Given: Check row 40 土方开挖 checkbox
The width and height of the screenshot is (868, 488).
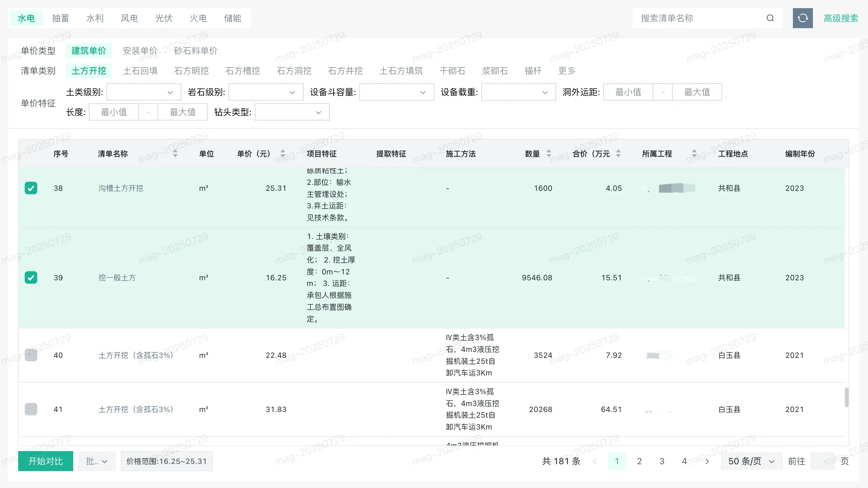Looking at the screenshot, I should (31, 355).
